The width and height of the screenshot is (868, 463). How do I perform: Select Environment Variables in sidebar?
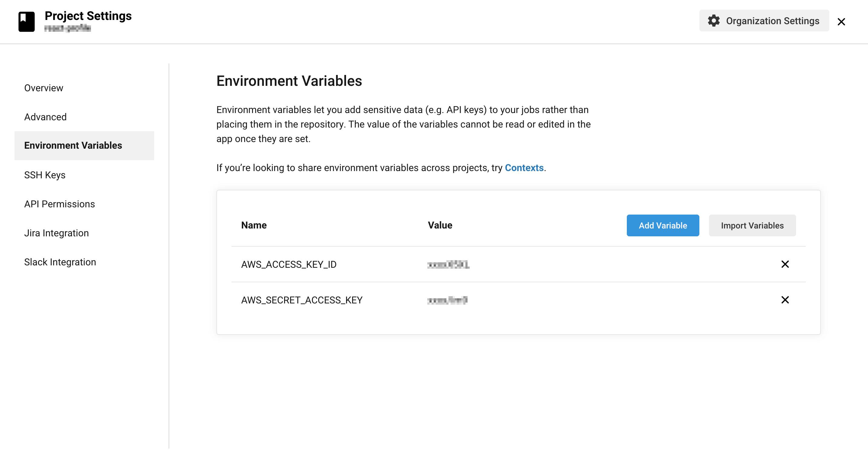click(x=73, y=146)
